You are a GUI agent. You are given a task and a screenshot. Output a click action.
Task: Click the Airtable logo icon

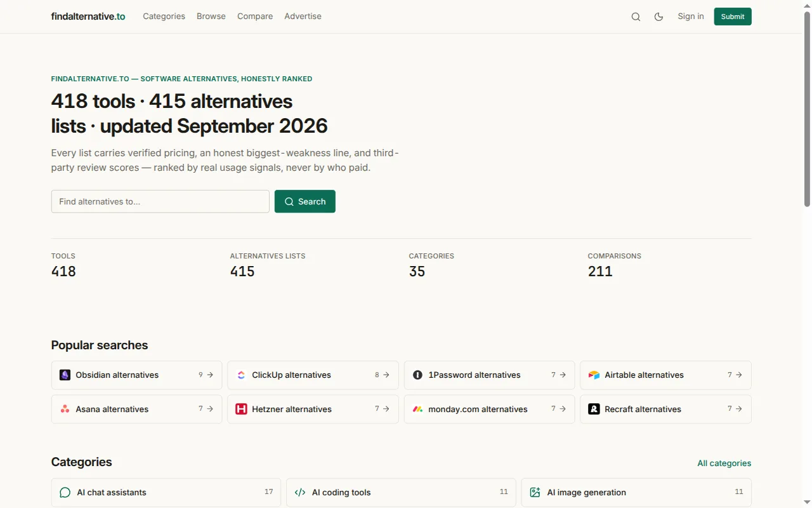tap(594, 375)
